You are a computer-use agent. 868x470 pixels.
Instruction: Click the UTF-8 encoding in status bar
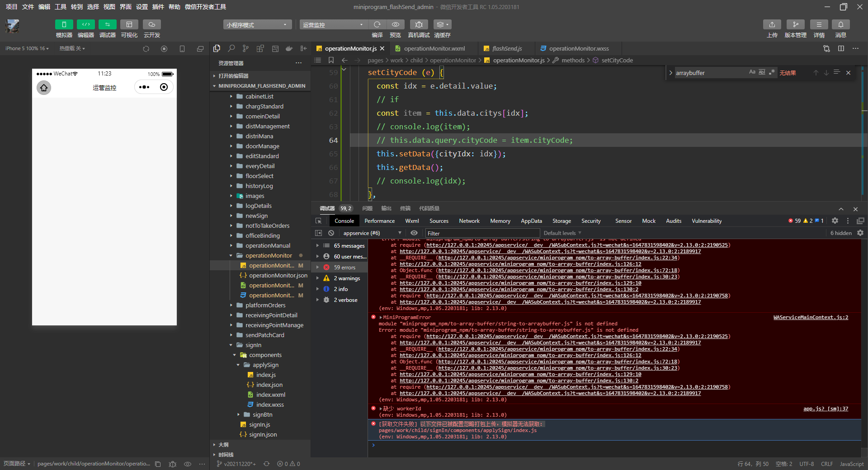coord(807,464)
